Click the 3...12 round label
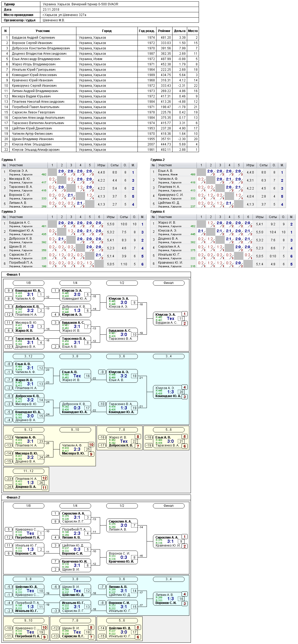 (28, 356)
